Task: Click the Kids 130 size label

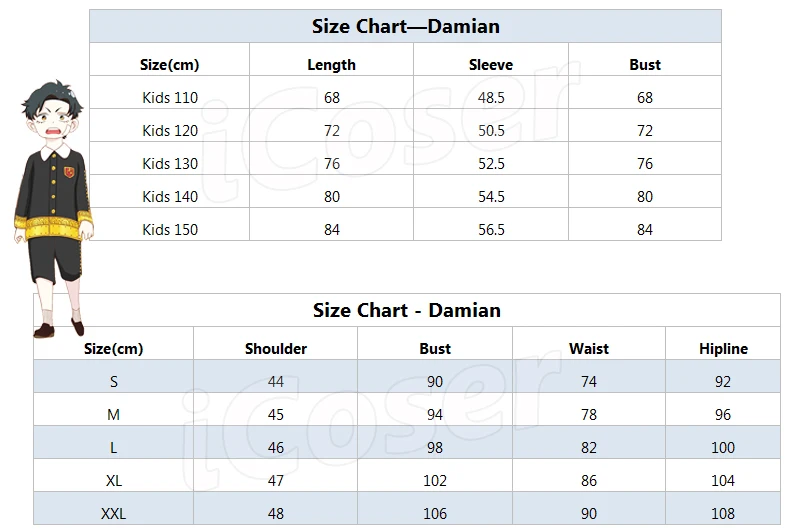Action: pos(170,164)
